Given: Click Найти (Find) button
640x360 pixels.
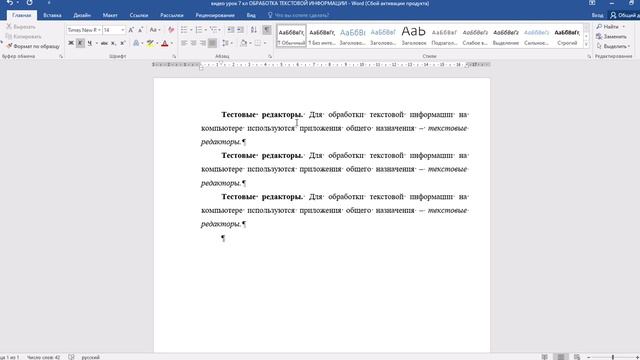Looking at the screenshot, I should [x=610, y=27].
